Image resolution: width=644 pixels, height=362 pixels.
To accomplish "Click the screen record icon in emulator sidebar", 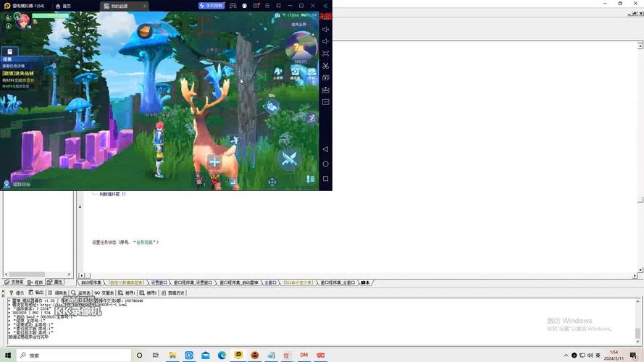I will pyautogui.click(x=326, y=77).
